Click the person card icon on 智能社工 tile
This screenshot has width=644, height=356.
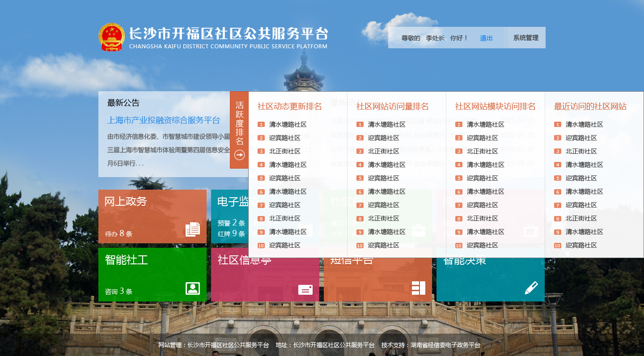point(193,288)
